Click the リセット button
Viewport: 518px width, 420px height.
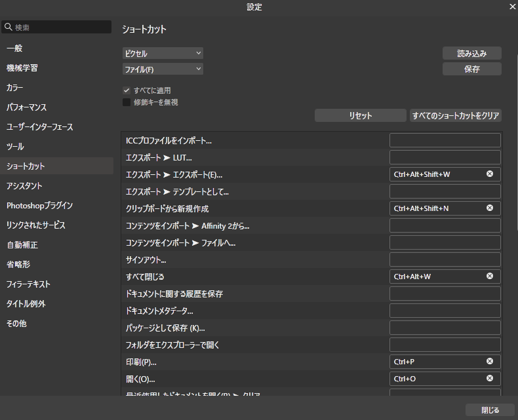(x=360, y=116)
